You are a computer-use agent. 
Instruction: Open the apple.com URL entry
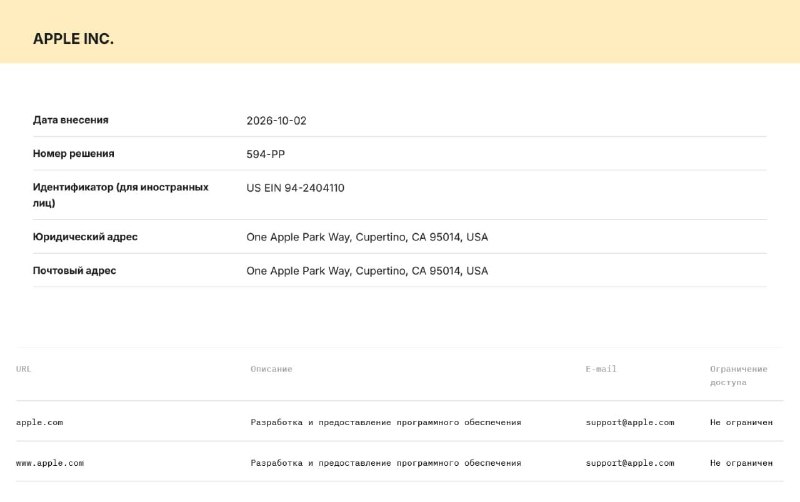(x=40, y=422)
